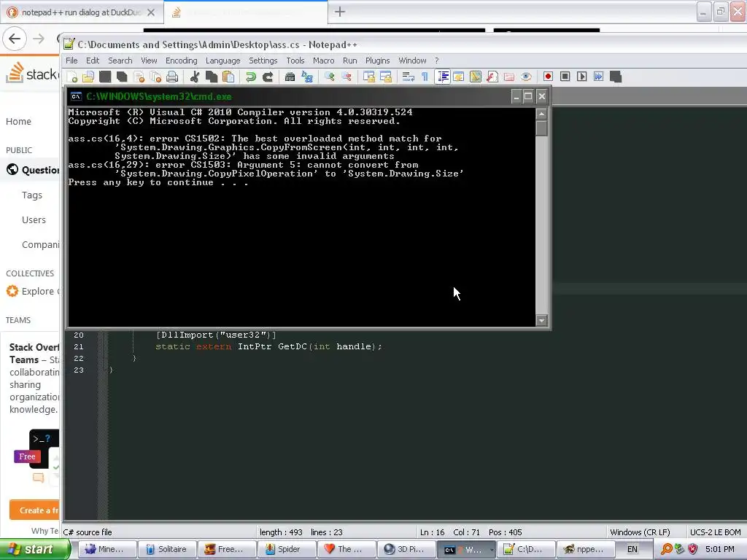The image size is (747, 560).
Task: Click the Save toolbar icon
Action: pyautogui.click(x=105, y=77)
